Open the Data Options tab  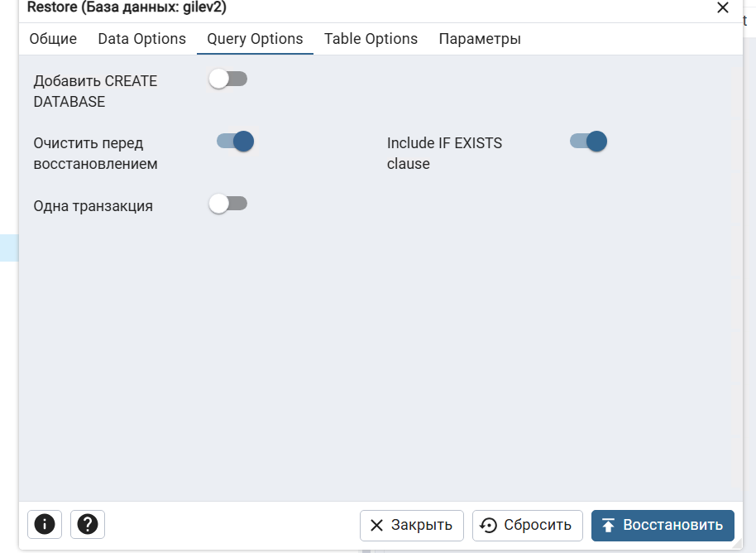point(142,39)
